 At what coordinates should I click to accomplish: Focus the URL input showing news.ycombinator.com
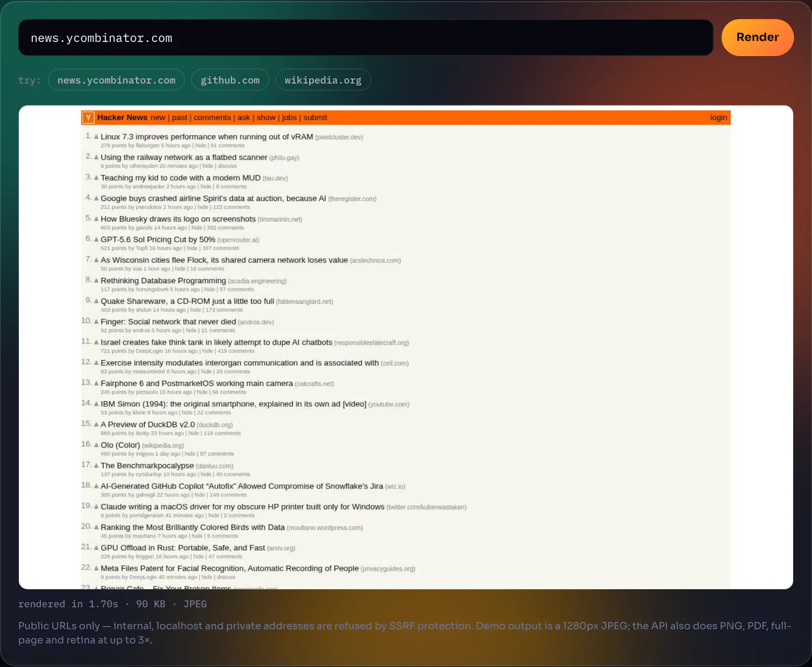coord(365,38)
